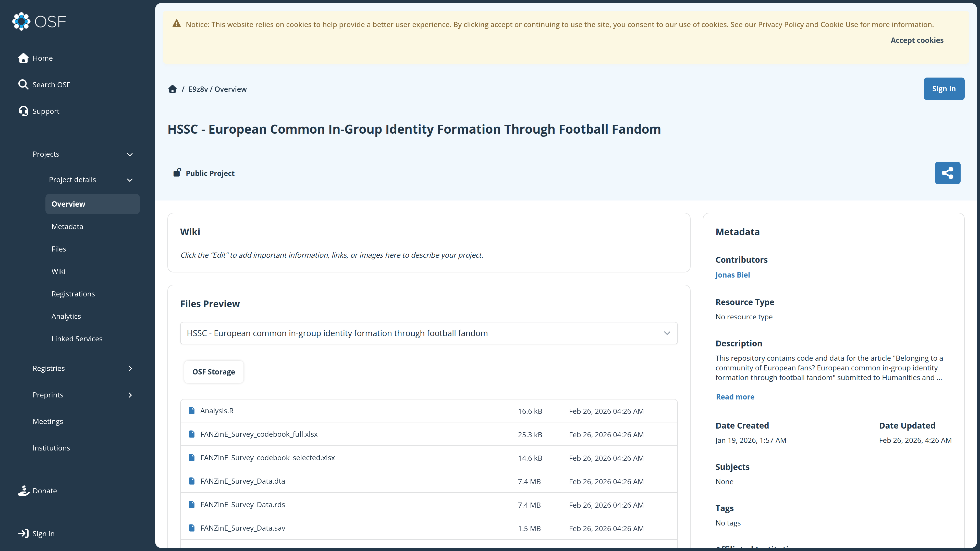980x551 pixels.
Task: Expand the Preprints menu arrow
Action: pyautogui.click(x=130, y=395)
